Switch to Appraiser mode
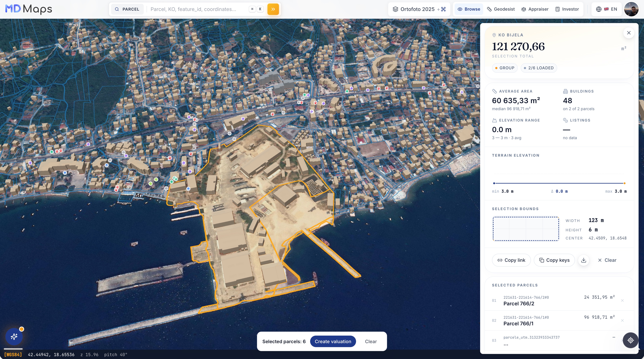The image size is (644, 359). (535, 9)
